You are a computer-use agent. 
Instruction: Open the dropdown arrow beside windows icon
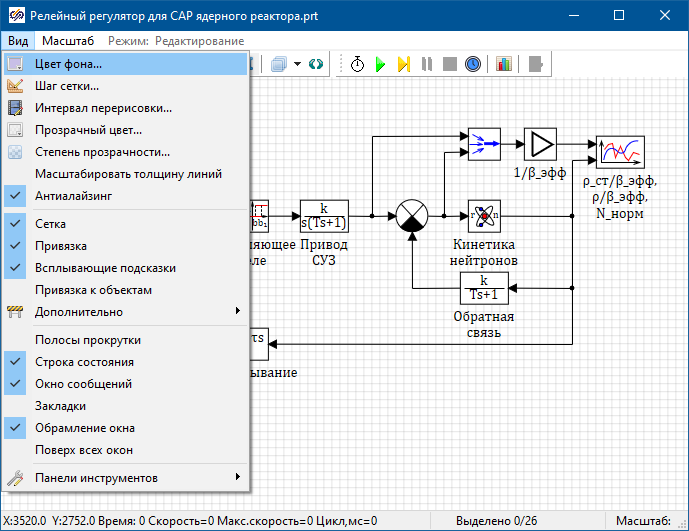(298, 64)
